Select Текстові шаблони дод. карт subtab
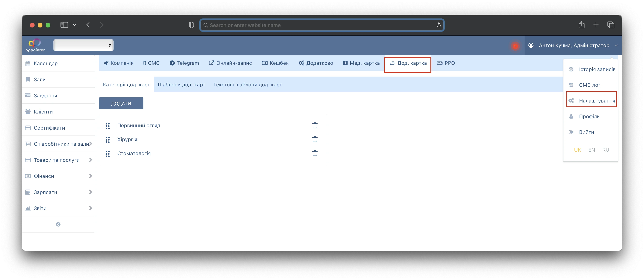 248,85
